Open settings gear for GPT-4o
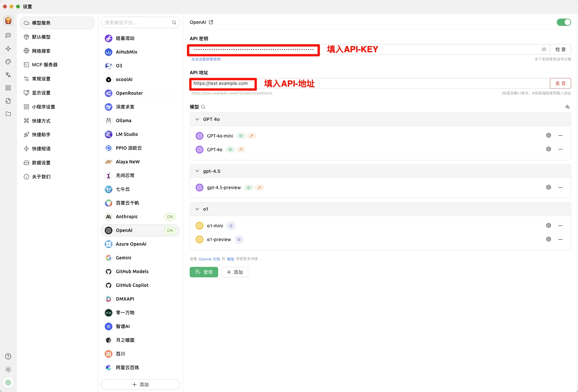 (549, 149)
